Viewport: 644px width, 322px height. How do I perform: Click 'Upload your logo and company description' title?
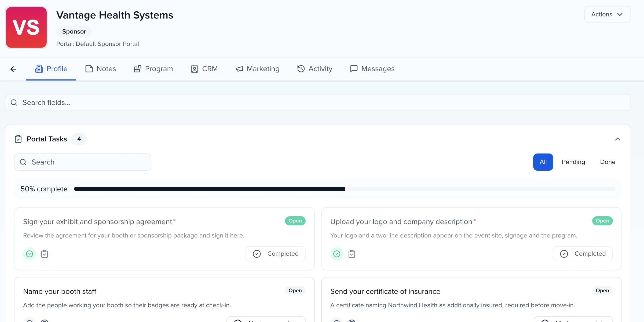pyautogui.click(x=401, y=222)
